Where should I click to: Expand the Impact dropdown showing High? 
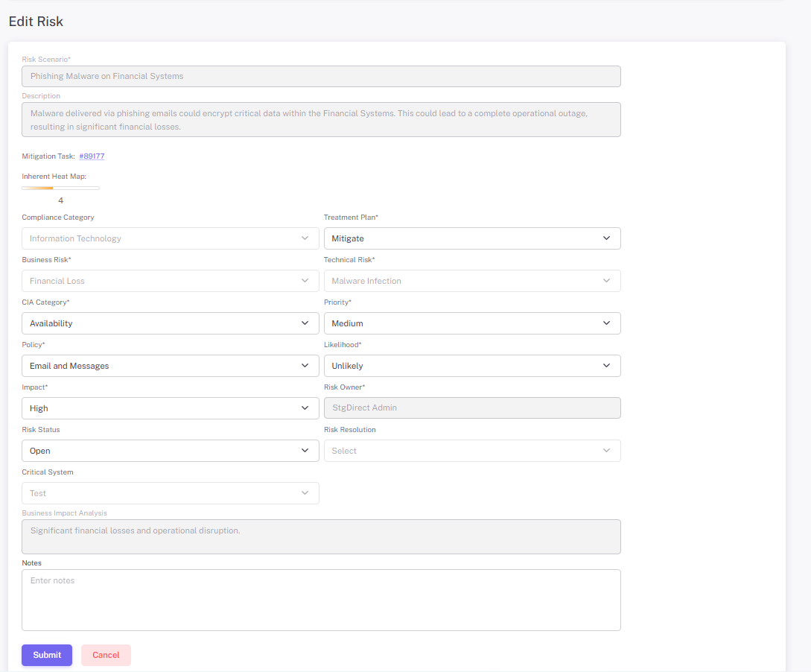point(170,408)
